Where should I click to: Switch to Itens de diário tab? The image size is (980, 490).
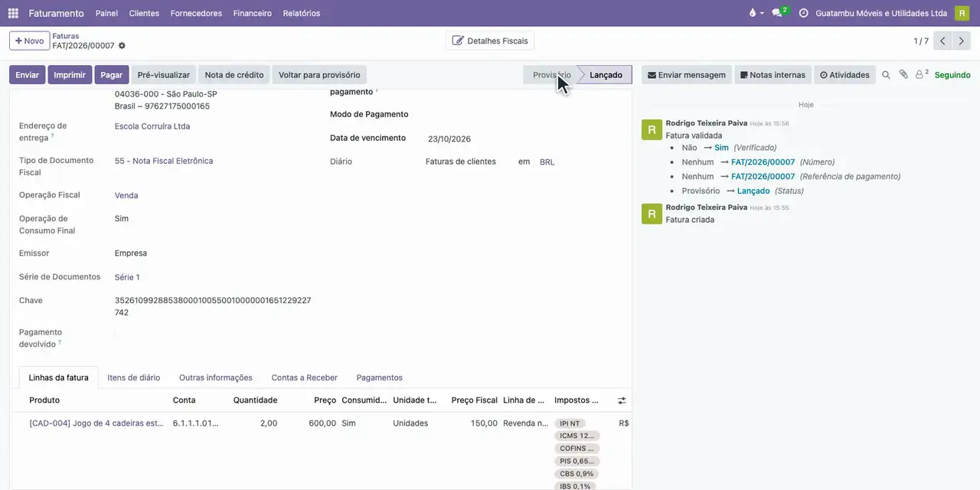coord(133,377)
